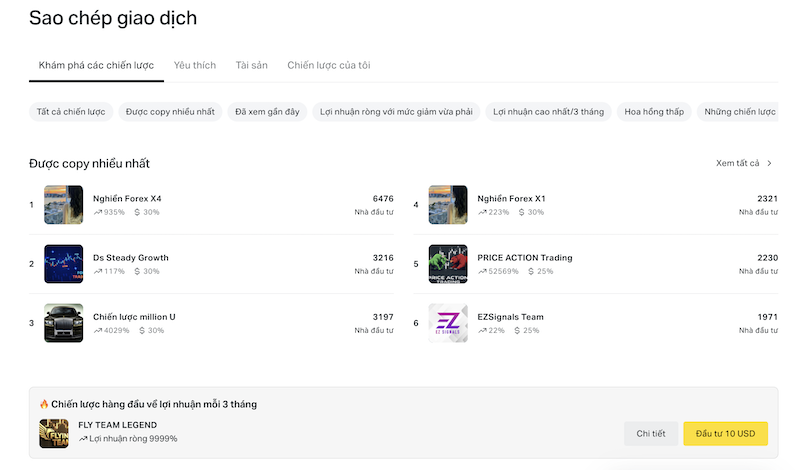Image resolution: width=800 pixels, height=470 pixels.
Task: Expand the Xem tất cả chevron arrow
Action: [769, 163]
